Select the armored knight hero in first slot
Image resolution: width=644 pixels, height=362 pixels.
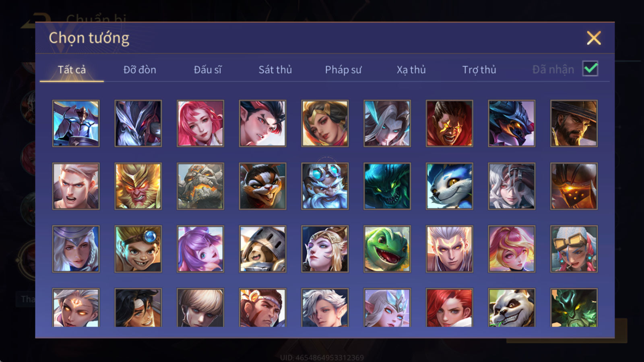(x=76, y=123)
